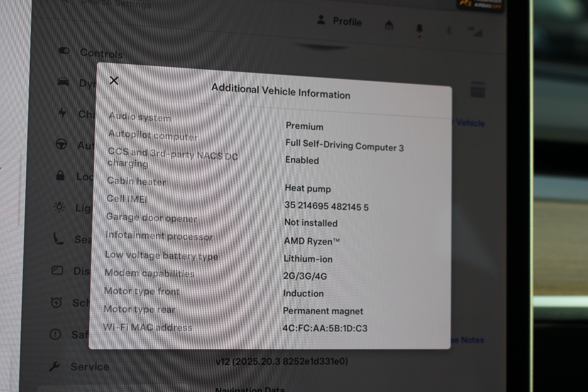
Task: Select the Dynamics car icon
Action: [x=63, y=82]
